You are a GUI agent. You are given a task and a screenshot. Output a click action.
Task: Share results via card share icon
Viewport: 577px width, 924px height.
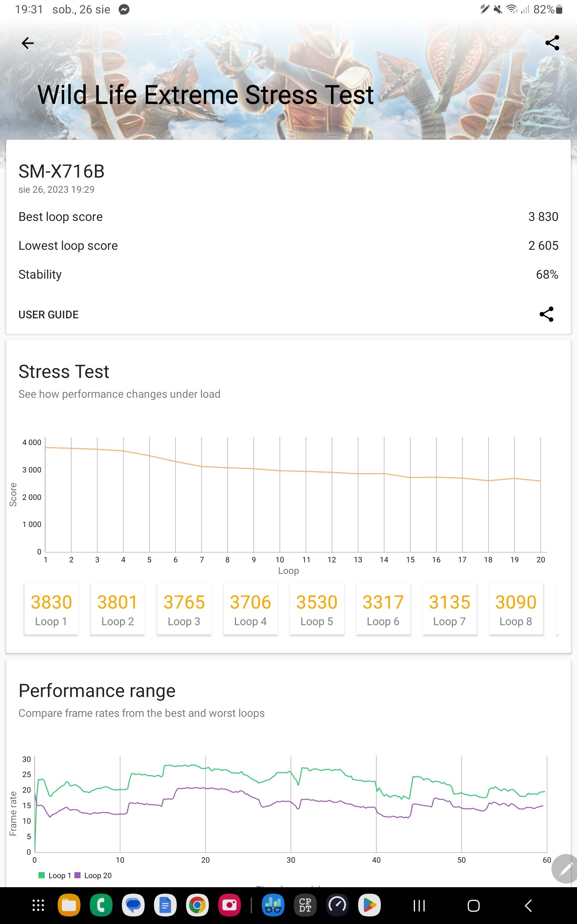coord(546,314)
